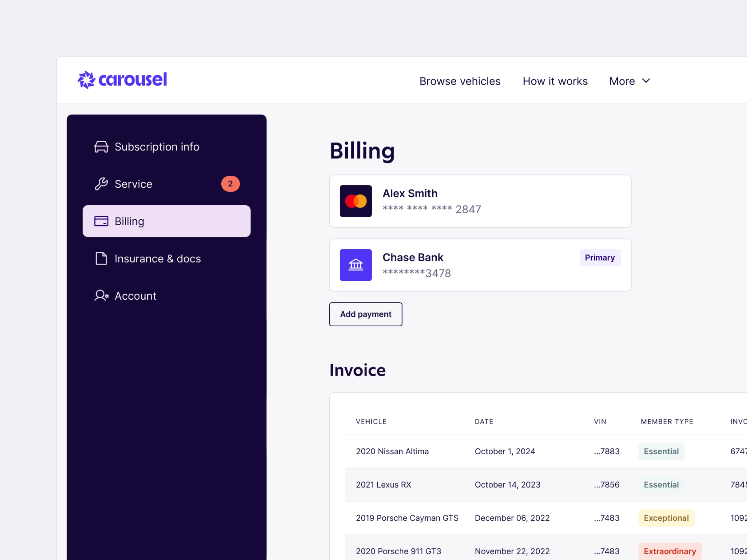
Task: Click the card icon in Billing item
Action: point(101,221)
